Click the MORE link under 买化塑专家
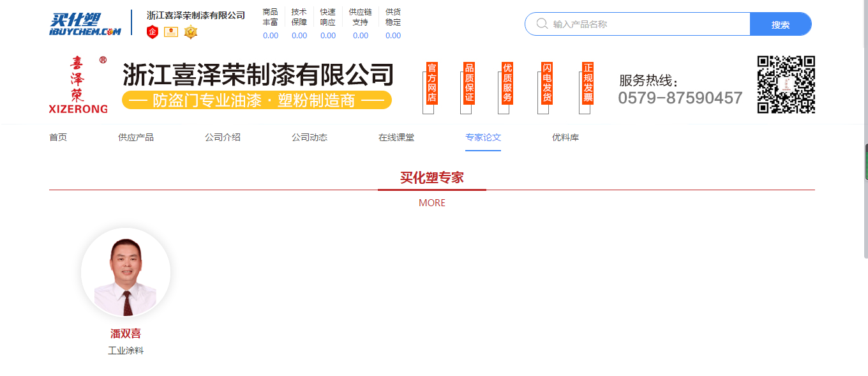The width and height of the screenshot is (868, 376). click(x=432, y=203)
